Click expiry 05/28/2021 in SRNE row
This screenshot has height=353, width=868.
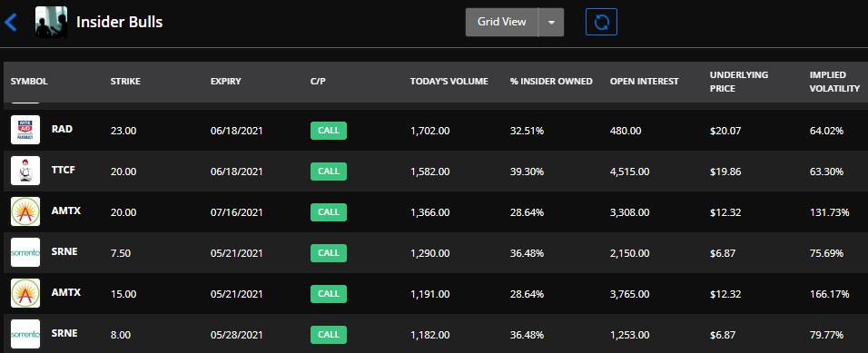tap(237, 335)
